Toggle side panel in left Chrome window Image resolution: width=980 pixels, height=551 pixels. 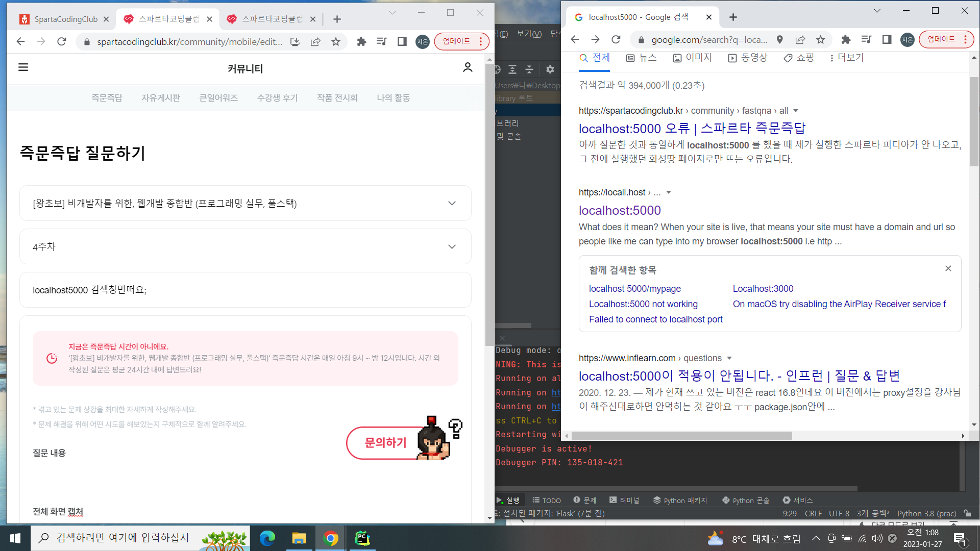(x=402, y=42)
